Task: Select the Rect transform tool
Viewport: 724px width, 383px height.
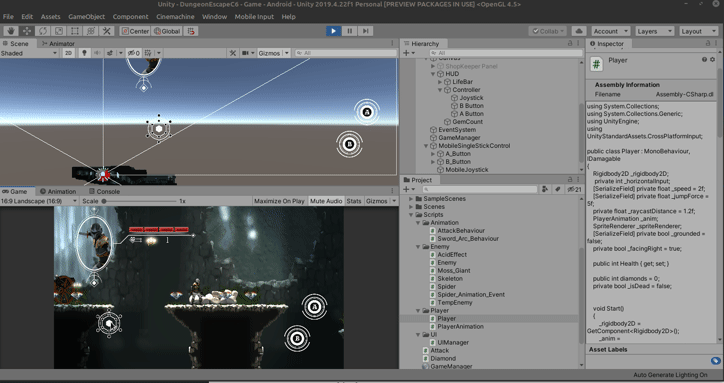Action: click(74, 31)
